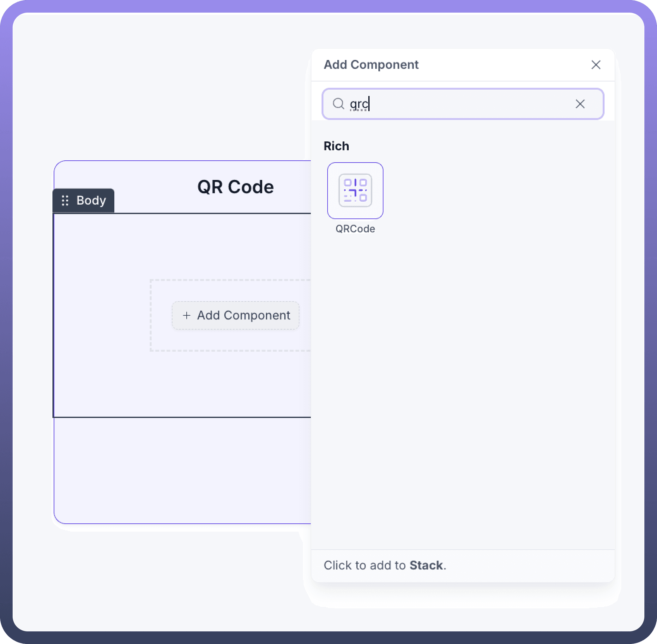Click the dashed drop zone left of the button
657x644 pixels.
(161, 315)
